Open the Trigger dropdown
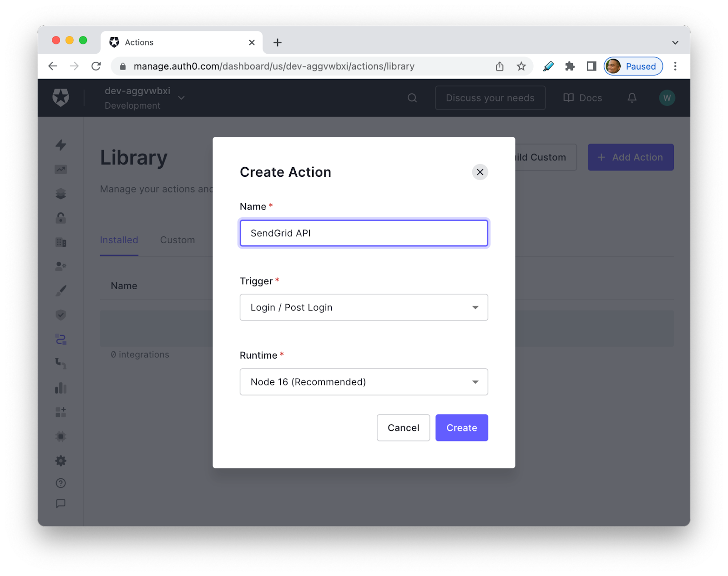Image resolution: width=728 pixels, height=576 pixels. [364, 307]
